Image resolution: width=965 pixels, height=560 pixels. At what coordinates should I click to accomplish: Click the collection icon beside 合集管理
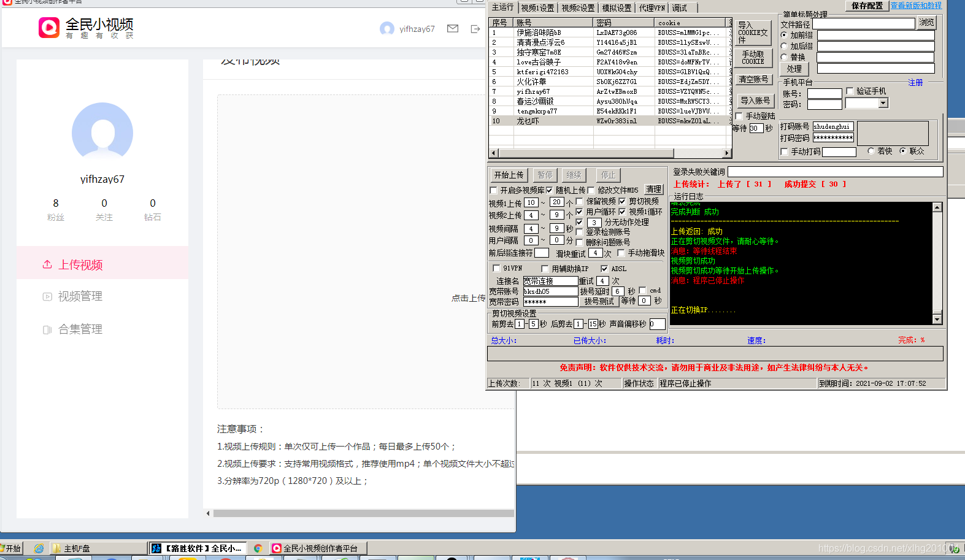click(x=47, y=329)
